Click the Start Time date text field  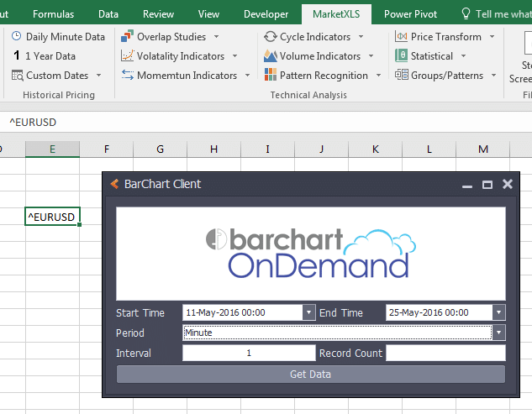tap(243, 312)
